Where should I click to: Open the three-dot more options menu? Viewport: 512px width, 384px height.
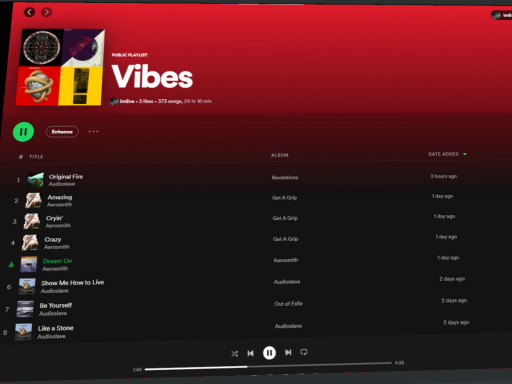coord(93,131)
